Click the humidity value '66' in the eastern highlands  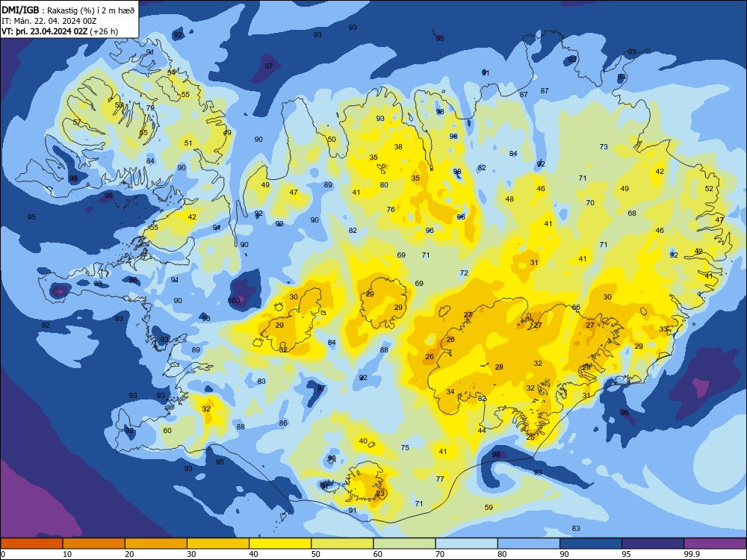[x=576, y=308]
